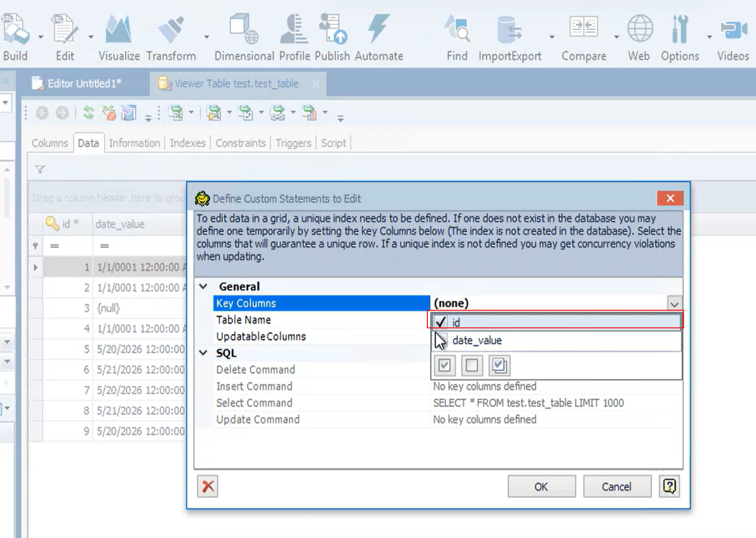Select the Table Name property row
756x538 pixels.
tap(321, 320)
